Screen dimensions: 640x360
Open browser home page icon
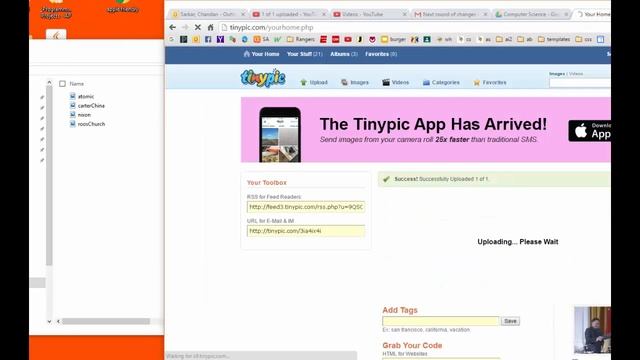210,27
